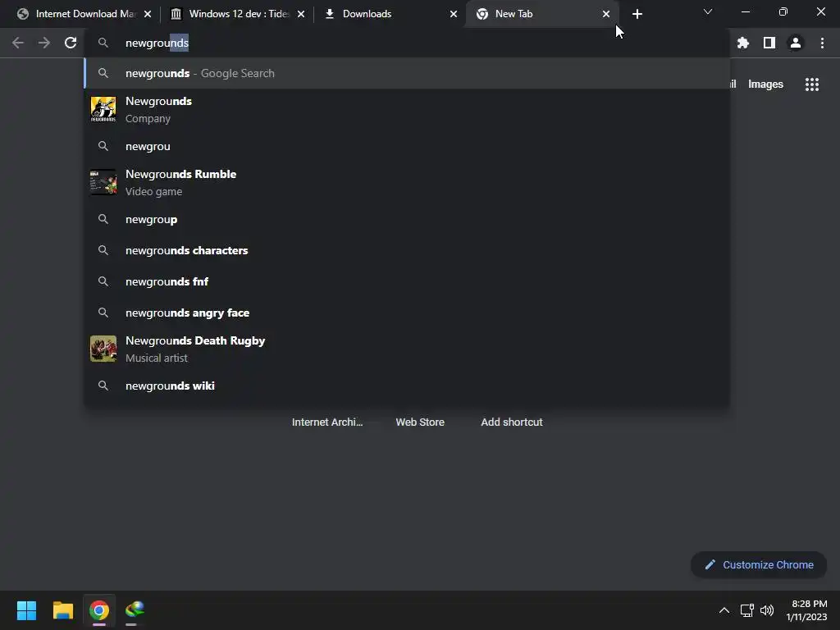The height and width of the screenshot is (630, 840).
Task: Close the Windows 12 dev tab
Action: point(301,14)
